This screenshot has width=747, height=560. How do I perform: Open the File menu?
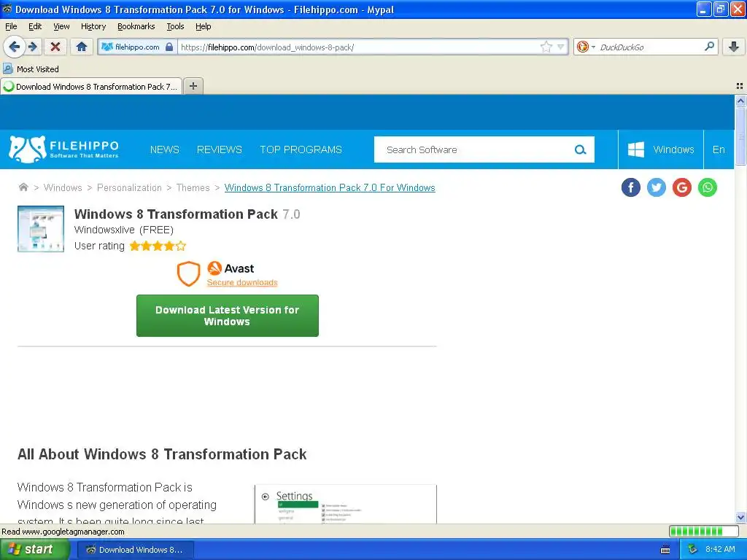(x=11, y=26)
